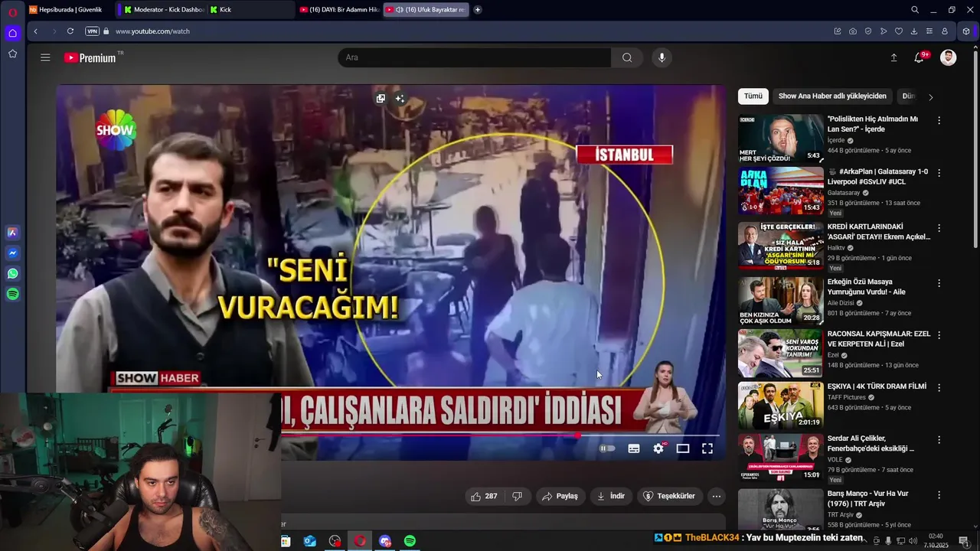Click the Opera back navigation arrow
This screenshot has height=551, width=980.
coord(35,31)
